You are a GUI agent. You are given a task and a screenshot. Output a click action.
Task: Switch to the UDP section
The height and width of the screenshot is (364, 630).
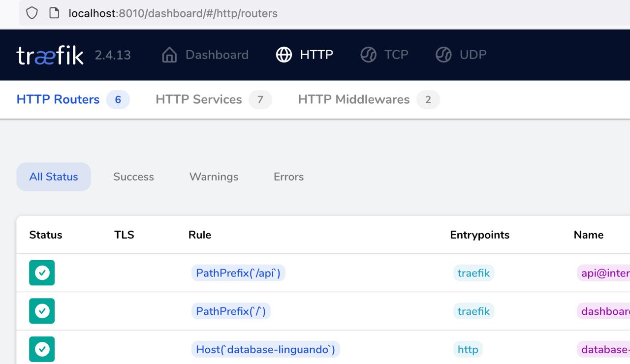point(461,55)
